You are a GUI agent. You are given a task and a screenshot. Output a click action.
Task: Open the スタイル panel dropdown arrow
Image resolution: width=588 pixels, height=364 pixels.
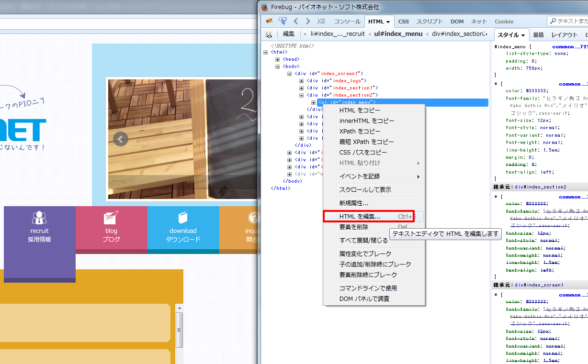(x=524, y=35)
